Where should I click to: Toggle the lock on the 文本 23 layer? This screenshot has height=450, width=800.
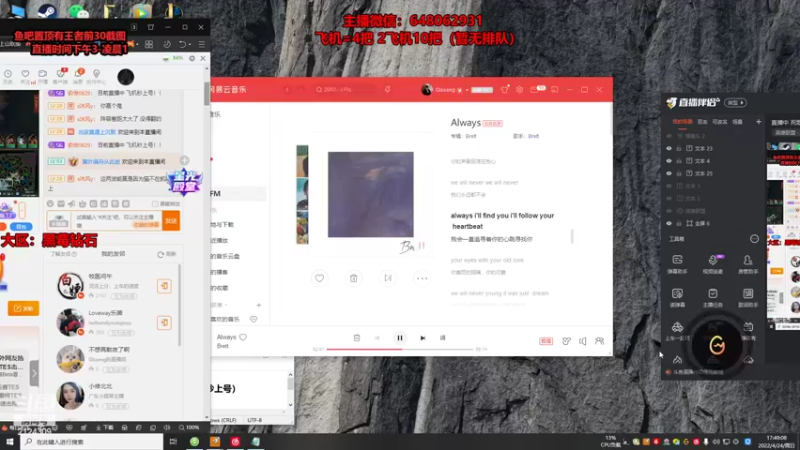[679, 148]
